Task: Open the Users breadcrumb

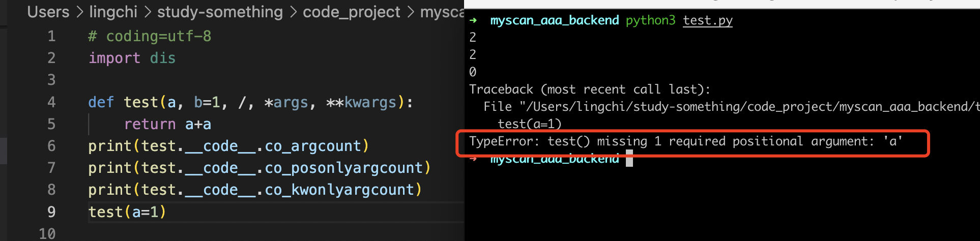Action: pos(48,12)
